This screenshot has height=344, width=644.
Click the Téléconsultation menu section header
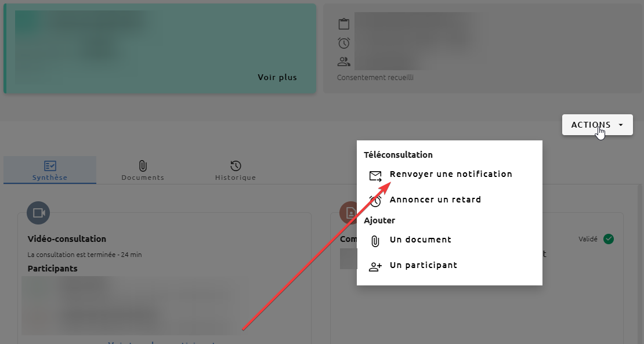[398, 155]
